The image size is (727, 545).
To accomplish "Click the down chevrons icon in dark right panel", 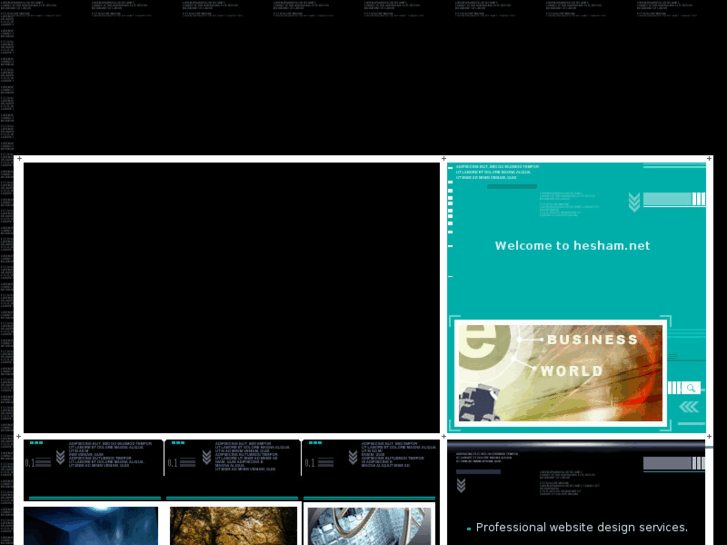I will pyautogui.click(x=461, y=485).
